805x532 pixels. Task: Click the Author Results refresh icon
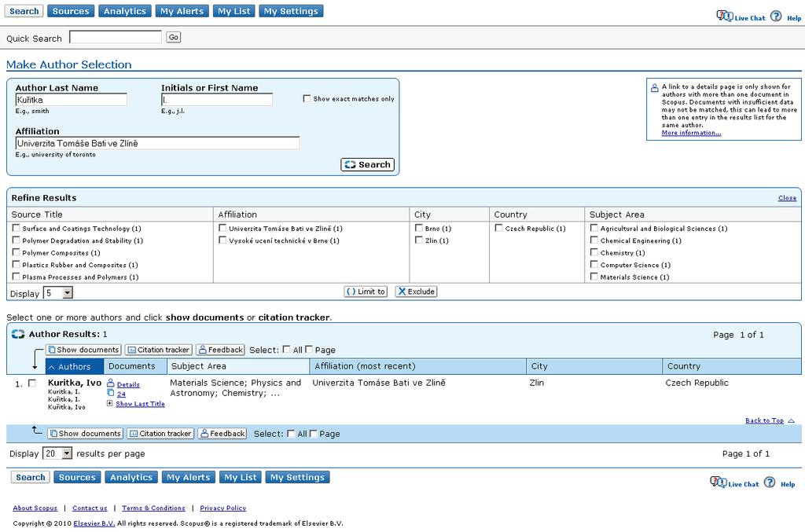(x=18, y=334)
